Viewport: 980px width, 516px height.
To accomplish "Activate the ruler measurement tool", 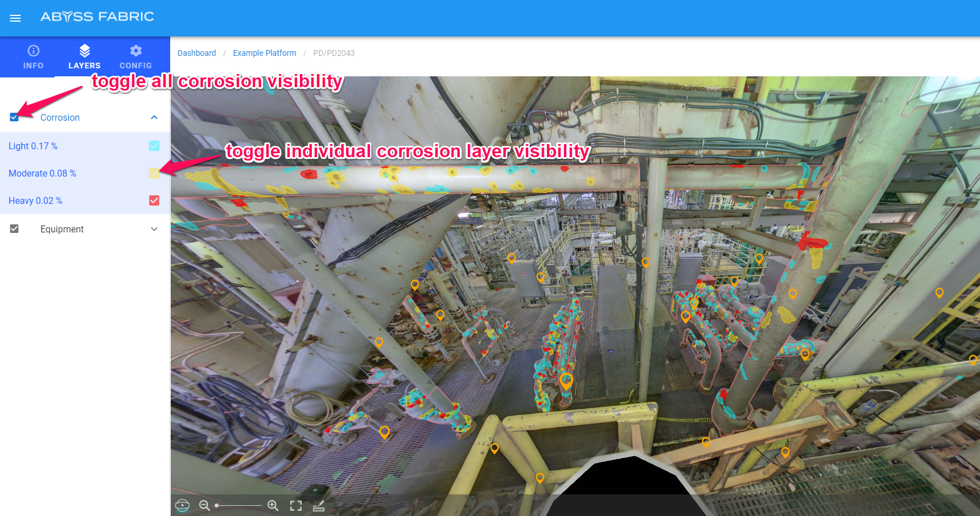I will click(319, 506).
